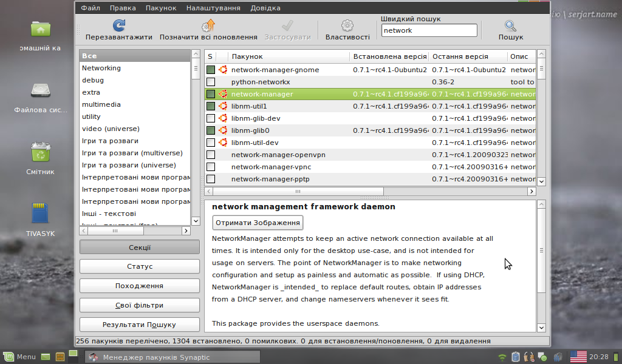Open the Пакунок menu
Viewport: 622px width, 364px height.
coord(160,8)
